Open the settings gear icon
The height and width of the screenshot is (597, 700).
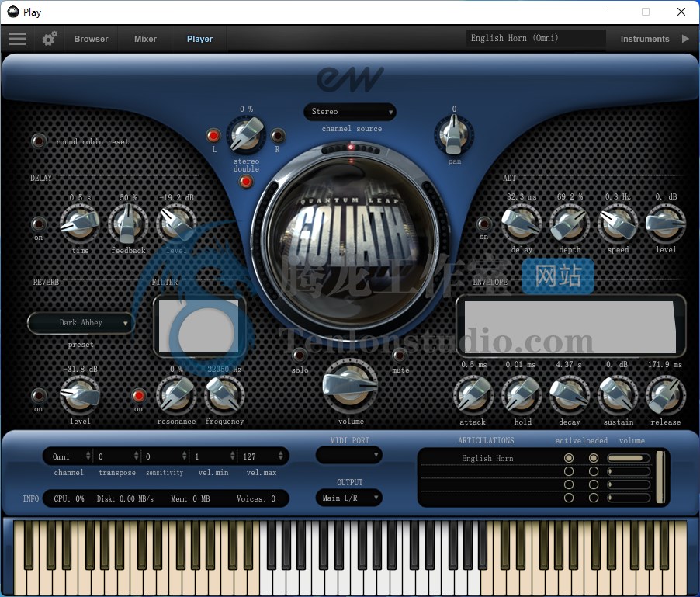click(50, 39)
